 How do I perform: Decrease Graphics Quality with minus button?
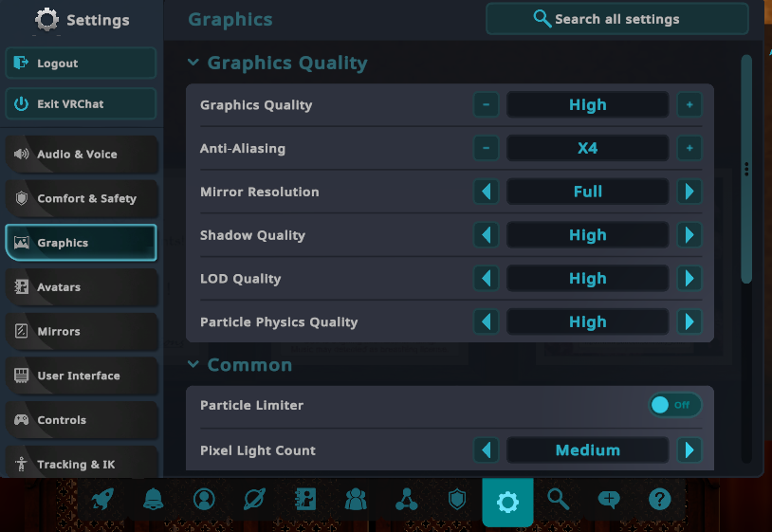pos(486,105)
